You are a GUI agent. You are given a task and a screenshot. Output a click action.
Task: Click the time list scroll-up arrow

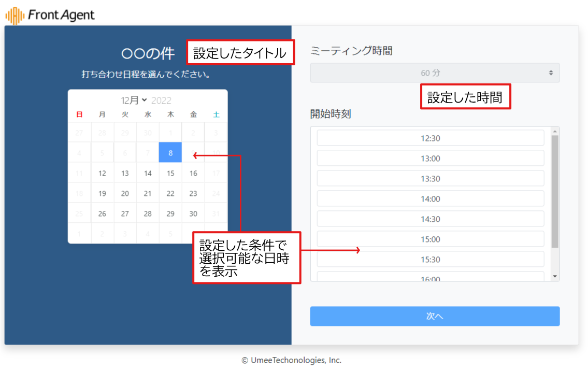point(555,131)
